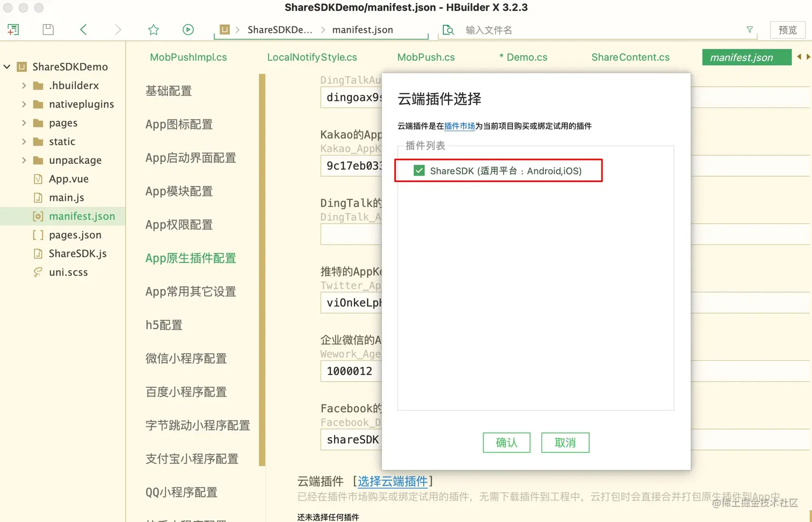
Task: Click the 输入文件名 search field
Action: pyautogui.click(x=597, y=30)
